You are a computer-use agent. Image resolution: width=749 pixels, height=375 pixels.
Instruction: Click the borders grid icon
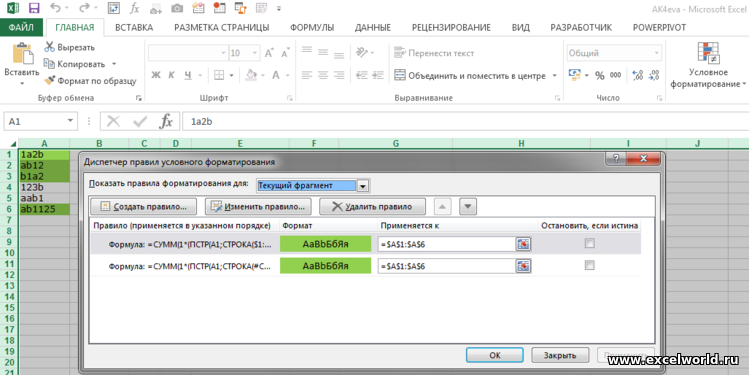click(219, 75)
